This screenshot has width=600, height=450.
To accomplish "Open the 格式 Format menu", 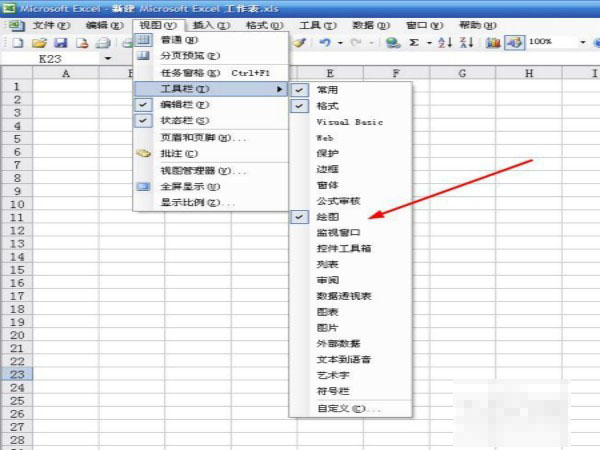I will 264,26.
